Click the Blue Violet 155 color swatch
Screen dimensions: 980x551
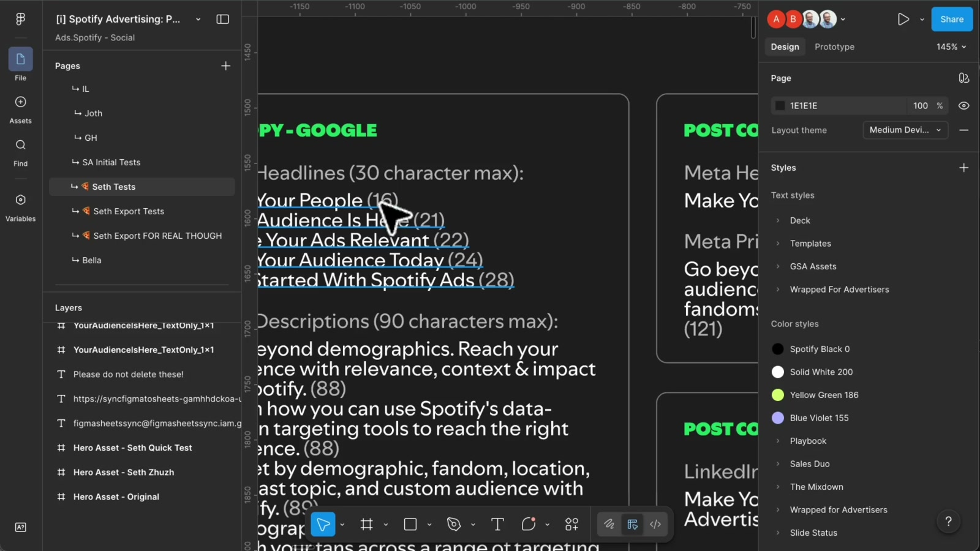tap(778, 418)
